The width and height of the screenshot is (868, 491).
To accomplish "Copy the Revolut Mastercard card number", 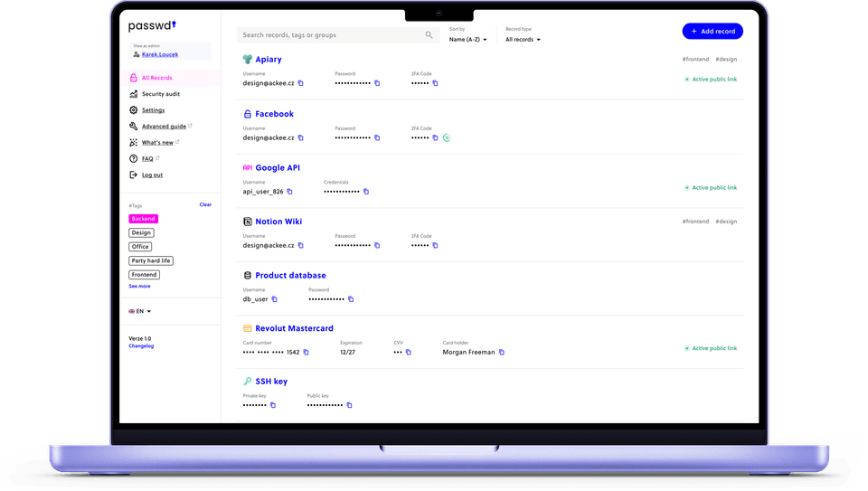I will click(x=307, y=352).
